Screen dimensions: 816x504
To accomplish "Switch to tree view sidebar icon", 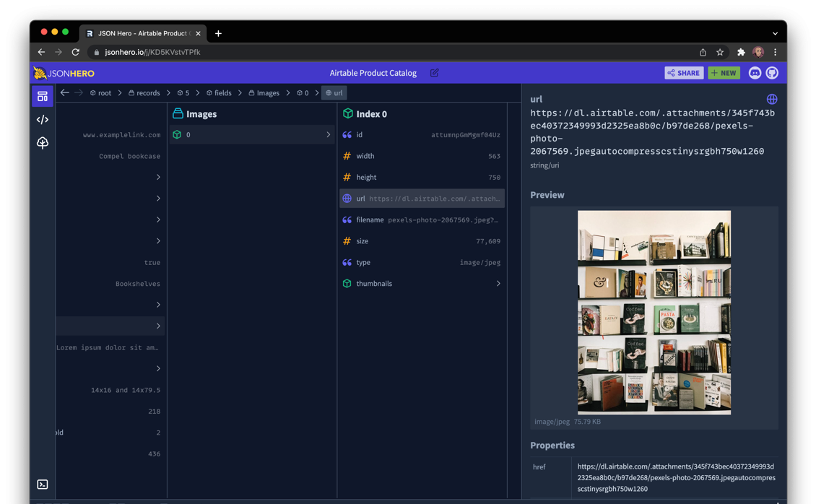I will pos(43,142).
